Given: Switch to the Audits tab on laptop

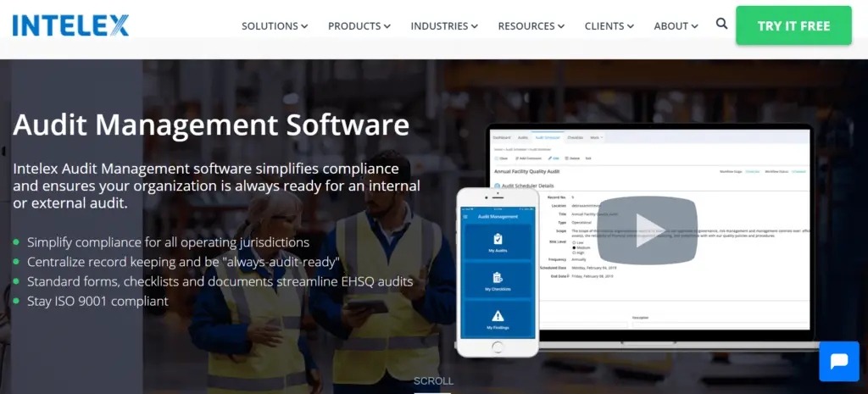Looking at the screenshot, I should pos(522,137).
